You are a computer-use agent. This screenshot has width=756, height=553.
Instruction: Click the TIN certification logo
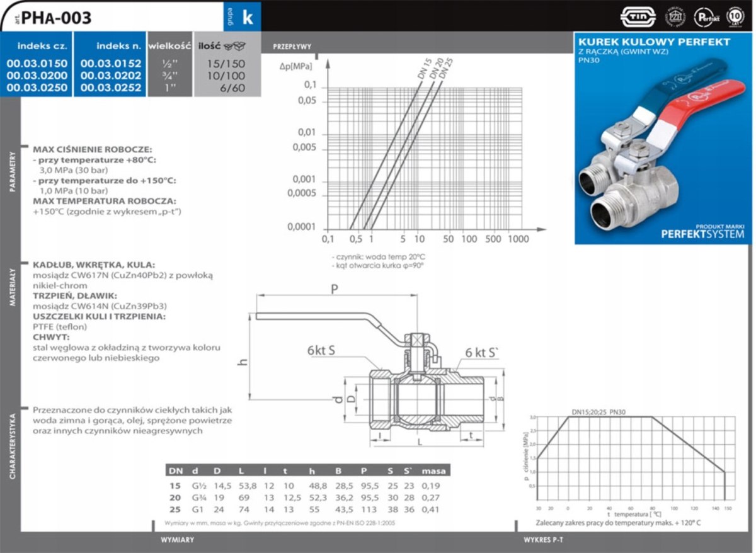[x=638, y=16]
